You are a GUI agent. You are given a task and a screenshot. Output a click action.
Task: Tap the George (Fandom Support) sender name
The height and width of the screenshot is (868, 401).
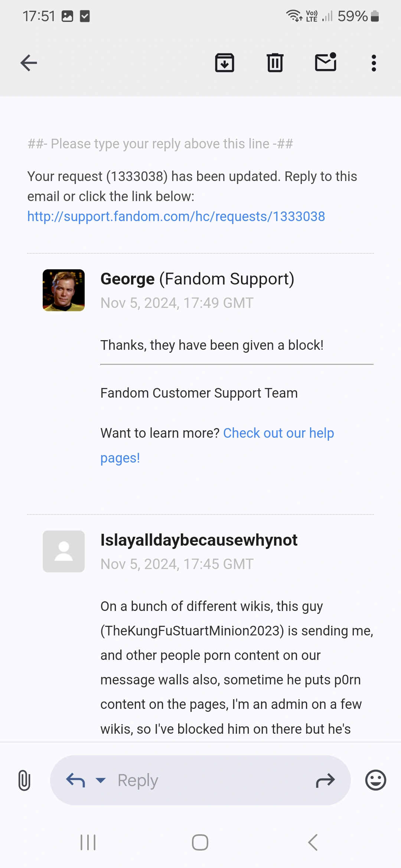[x=197, y=279]
